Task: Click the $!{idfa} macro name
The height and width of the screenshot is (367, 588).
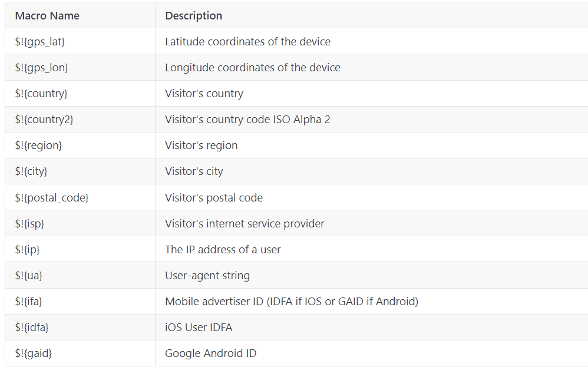Action: 32,328
